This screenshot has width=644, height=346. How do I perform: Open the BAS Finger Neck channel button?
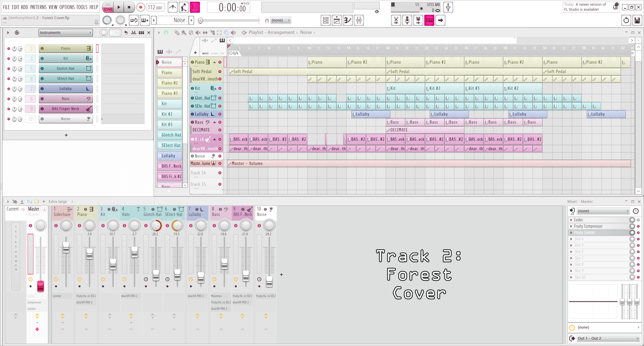(x=66, y=109)
